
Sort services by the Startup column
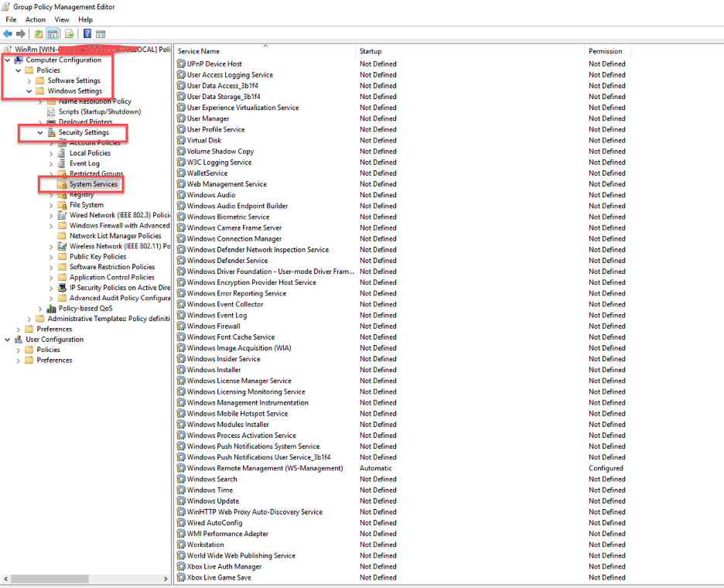(373, 50)
